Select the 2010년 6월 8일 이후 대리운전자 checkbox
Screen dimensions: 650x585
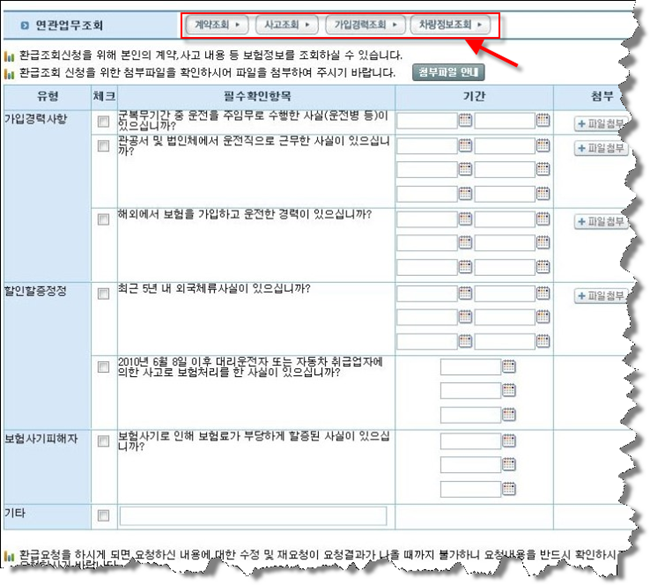coord(103,367)
